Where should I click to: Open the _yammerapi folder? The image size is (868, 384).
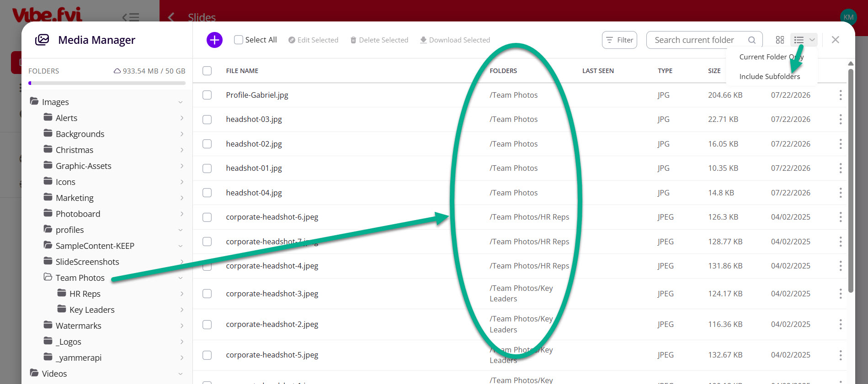[79, 358]
